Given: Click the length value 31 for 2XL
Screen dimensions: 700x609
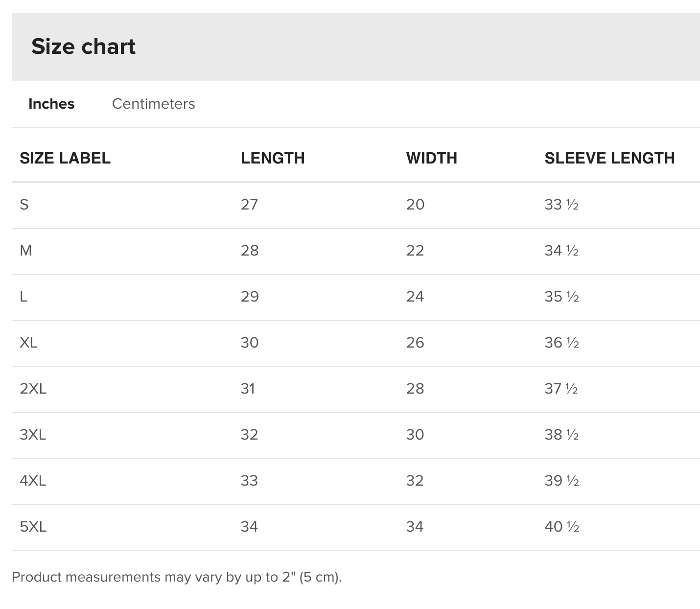Looking at the screenshot, I should tap(248, 389).
